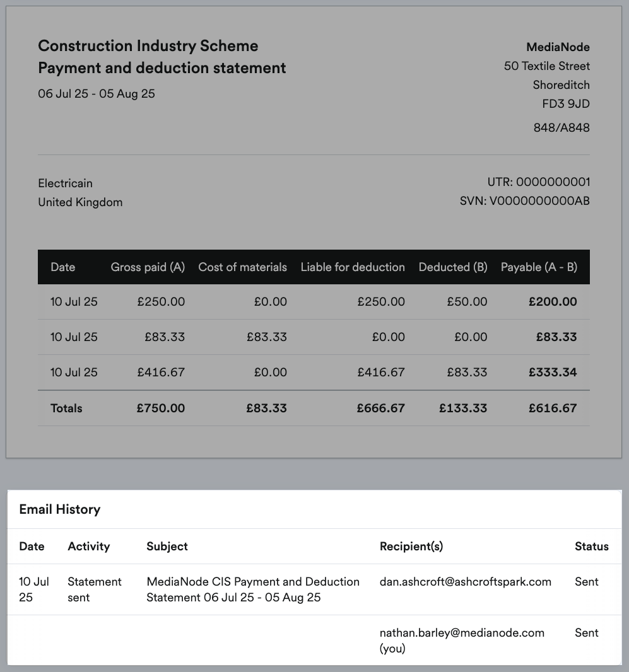This screenshot has height=672, width=629.
Task: Select the £616.67 total payable amount
Action: click(553, 408)
